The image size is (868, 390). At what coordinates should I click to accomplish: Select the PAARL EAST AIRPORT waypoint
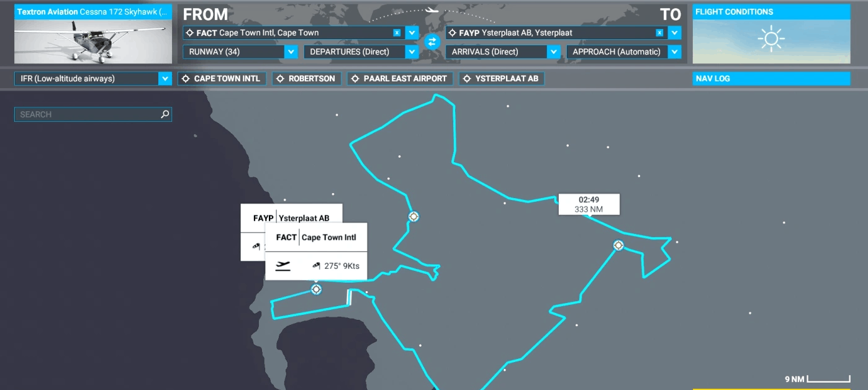coord(400,79)
